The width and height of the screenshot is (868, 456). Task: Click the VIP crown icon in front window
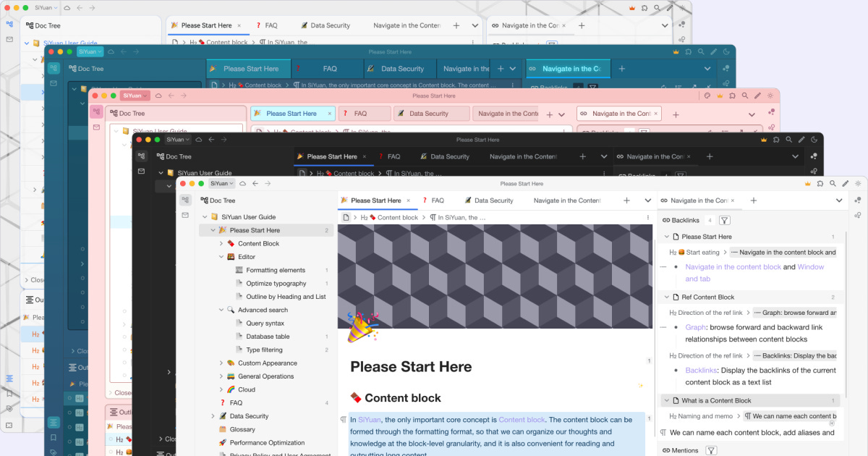[807, 183]
